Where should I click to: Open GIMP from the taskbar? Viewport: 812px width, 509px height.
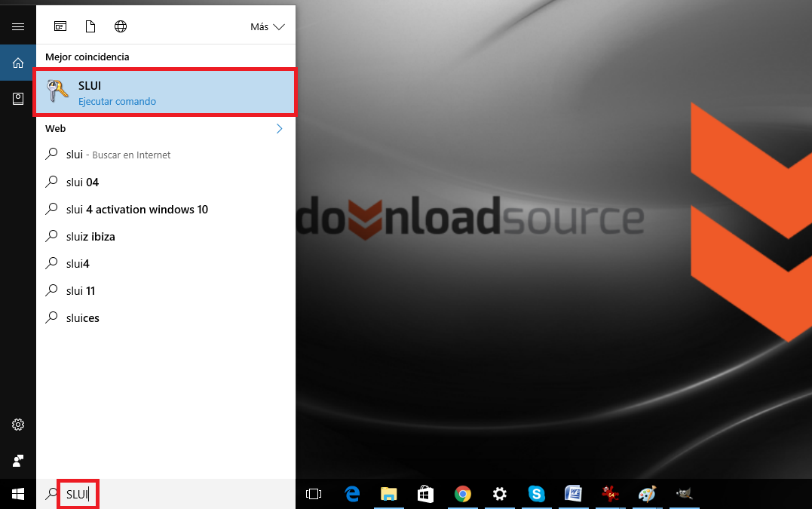pyautogui.click(x=684, y=494)
